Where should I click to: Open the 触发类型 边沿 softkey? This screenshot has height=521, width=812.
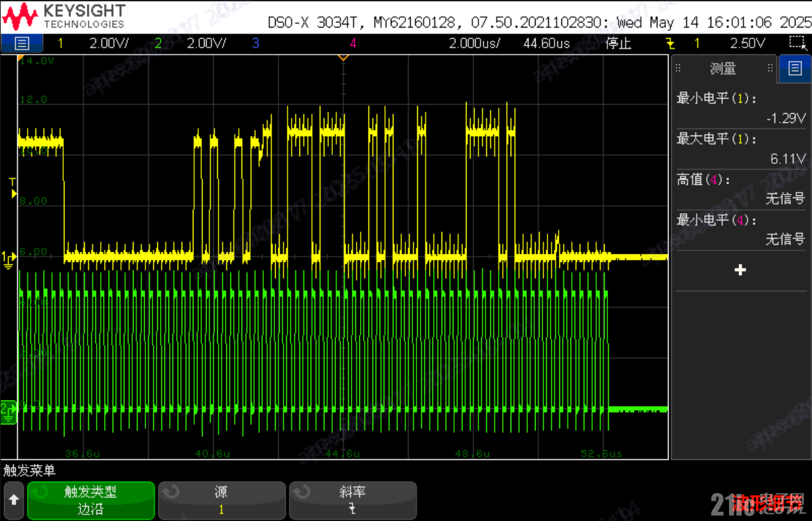tap(91, 501)
